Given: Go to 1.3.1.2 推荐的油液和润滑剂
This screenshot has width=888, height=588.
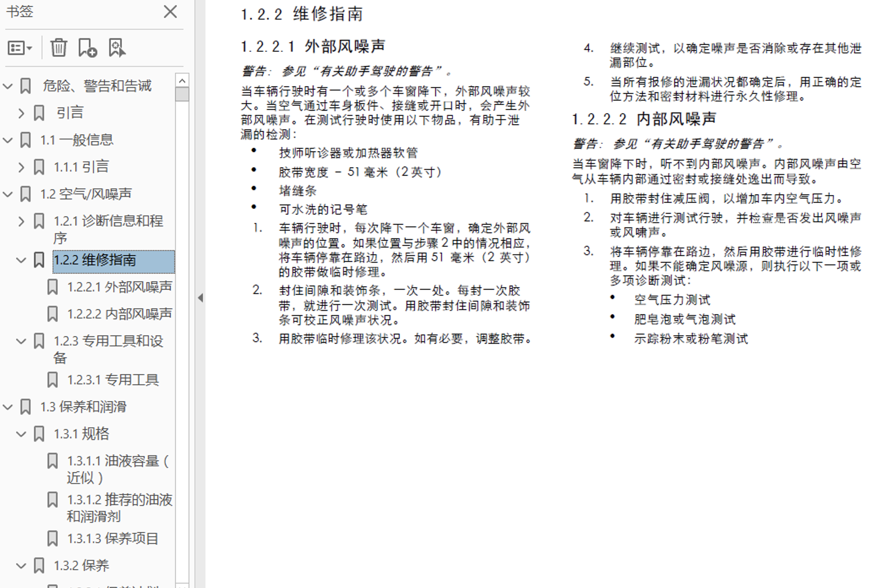Looking at the screenshot, I should pyautogui.click(x=120, y=508).
